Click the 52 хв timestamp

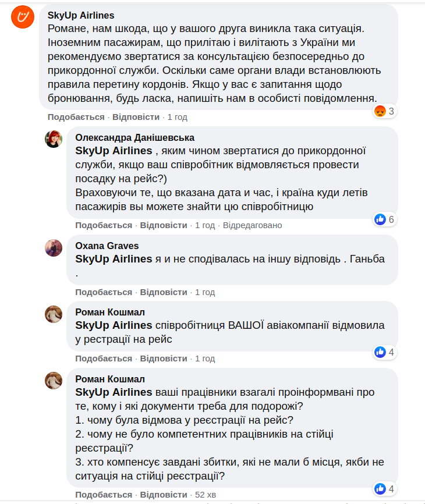pos(206,495)
